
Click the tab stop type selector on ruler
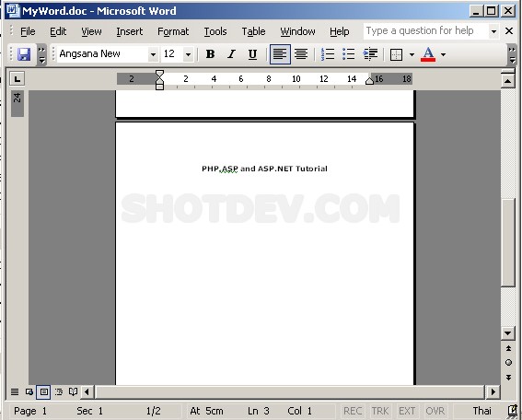tap(17, 79)
